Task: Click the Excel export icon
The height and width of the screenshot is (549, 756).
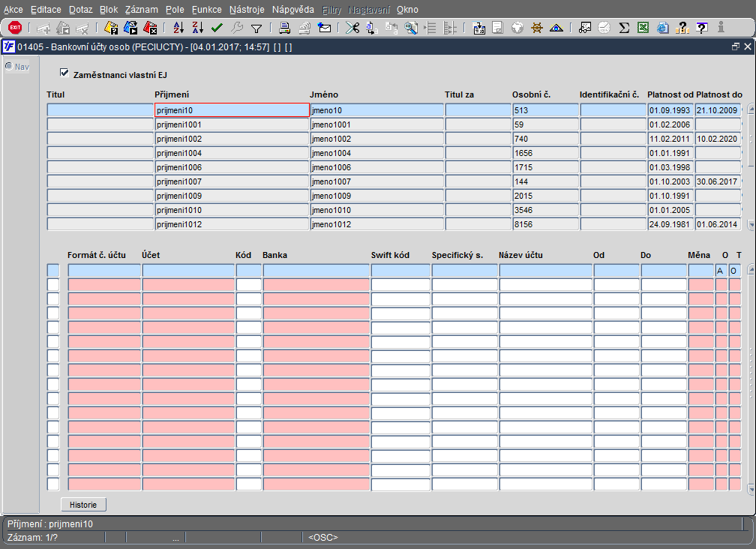Action: click(643, 28)
